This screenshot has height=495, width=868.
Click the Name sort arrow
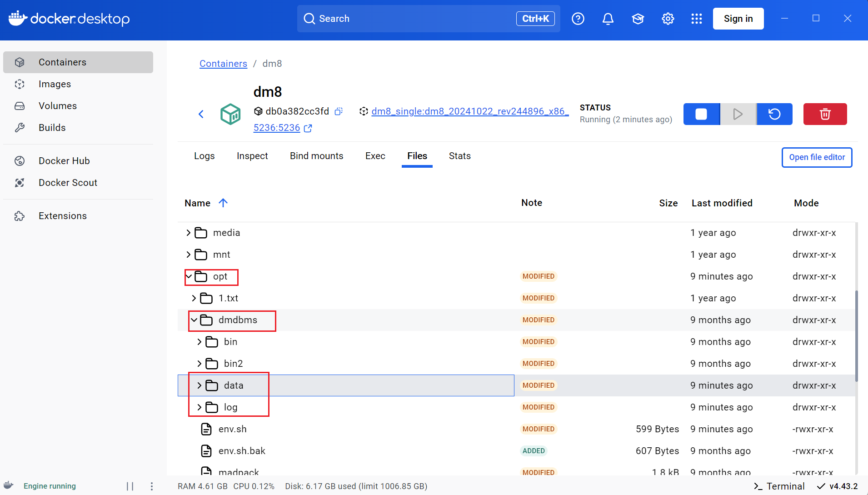coord(223,203)
